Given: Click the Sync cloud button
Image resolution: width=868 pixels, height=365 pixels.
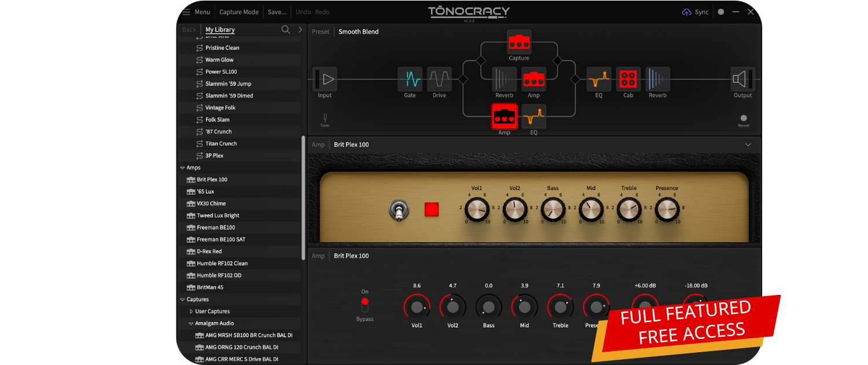Looking at the screenshot, I should (695, 12).
